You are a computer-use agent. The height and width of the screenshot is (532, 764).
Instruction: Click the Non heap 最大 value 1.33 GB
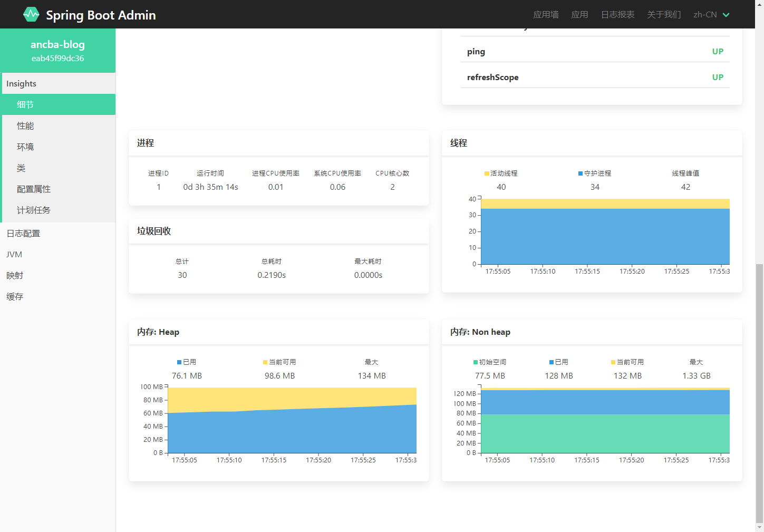[x=697, y=376]
